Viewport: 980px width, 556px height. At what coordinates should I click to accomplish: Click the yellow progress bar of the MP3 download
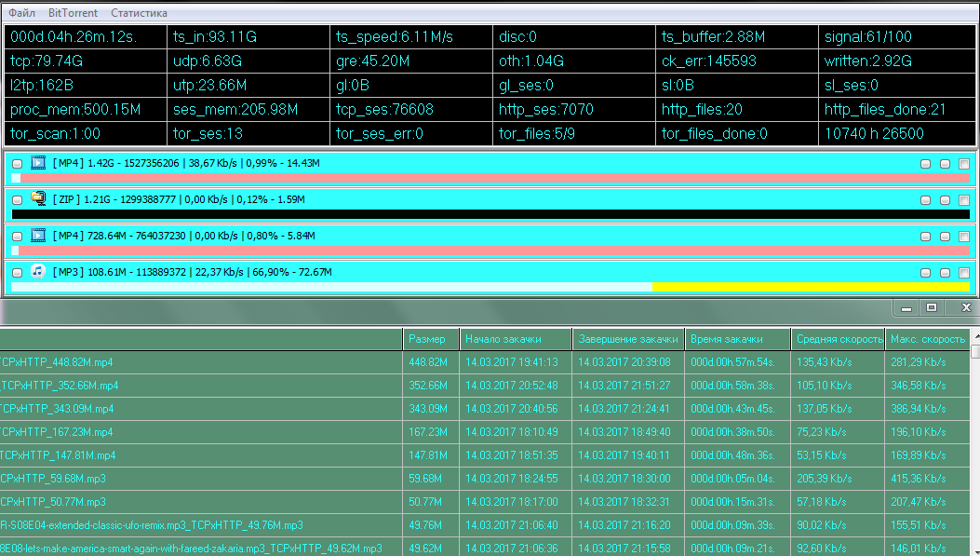[x=810, y=287]
